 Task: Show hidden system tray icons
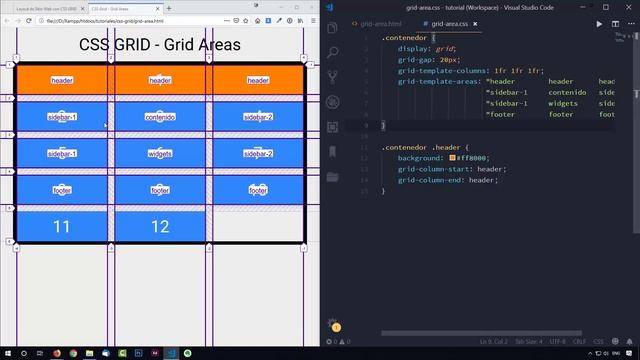590,353
